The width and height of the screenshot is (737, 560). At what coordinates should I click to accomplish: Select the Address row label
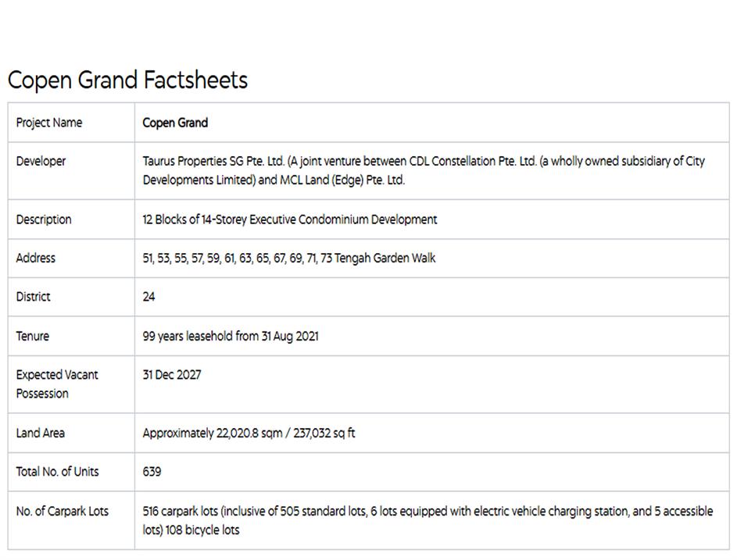click(x=36, y=258)
